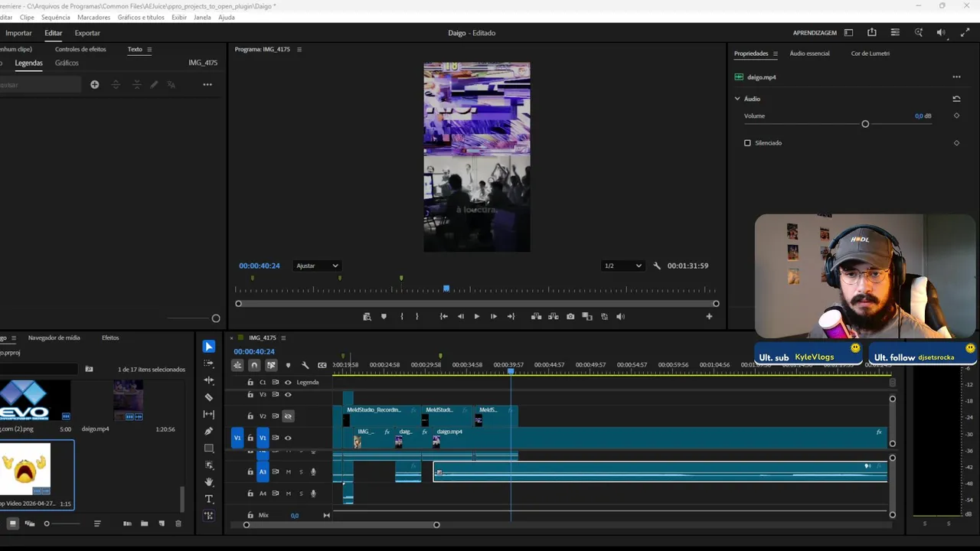Open the Ajustar zoom level dropdown
Screen dimensions: 980x551
point(317,266)
